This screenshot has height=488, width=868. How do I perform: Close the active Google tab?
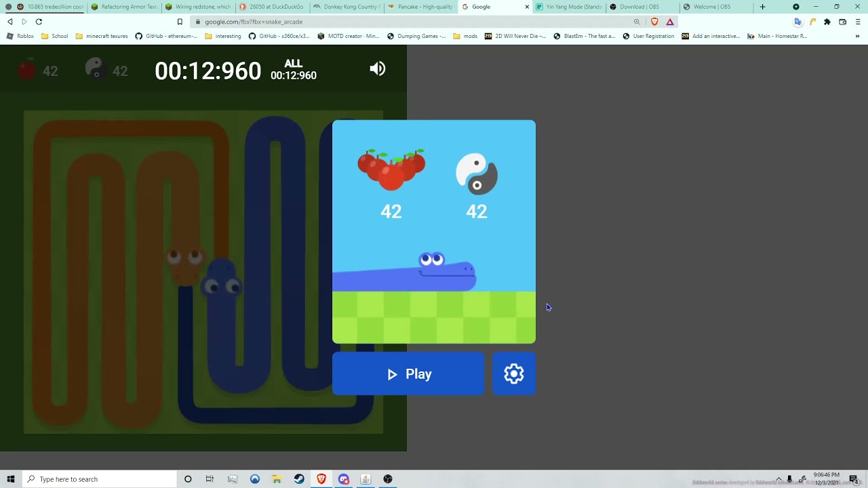click(527, 7)
